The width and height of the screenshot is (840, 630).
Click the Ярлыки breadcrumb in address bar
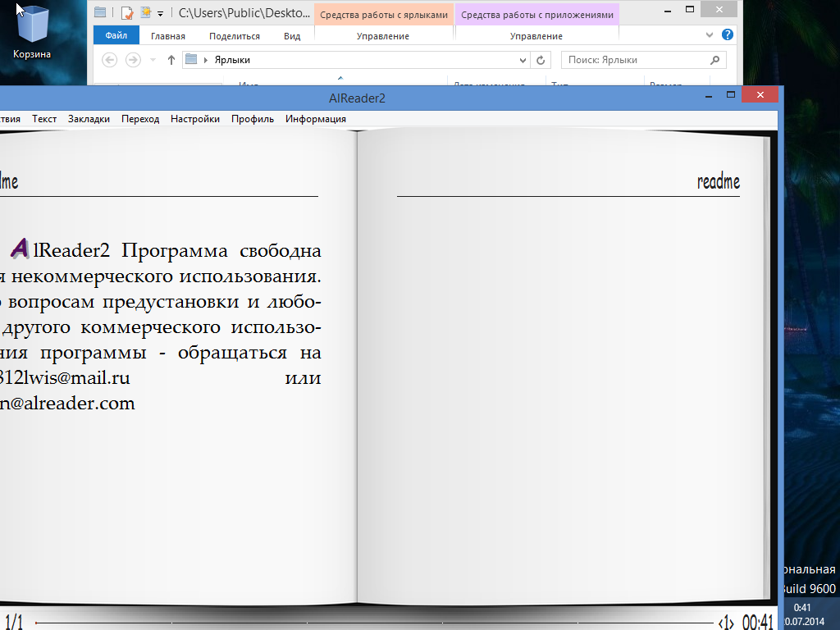pos(232,60)
